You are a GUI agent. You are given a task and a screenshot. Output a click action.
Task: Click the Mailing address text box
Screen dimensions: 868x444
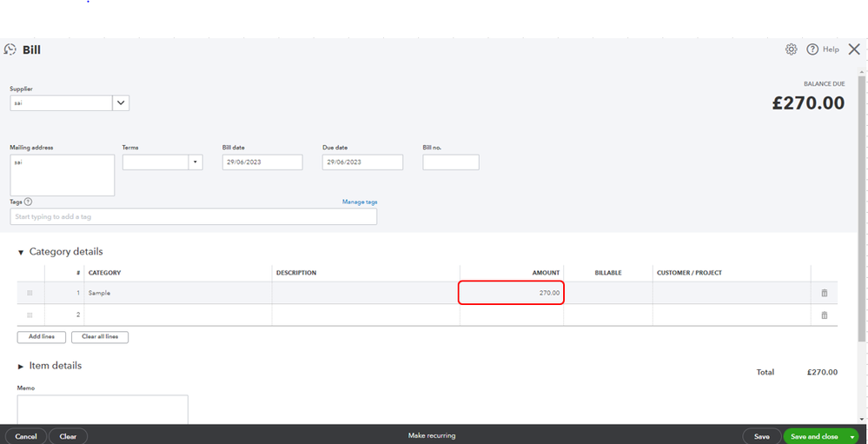62,175
